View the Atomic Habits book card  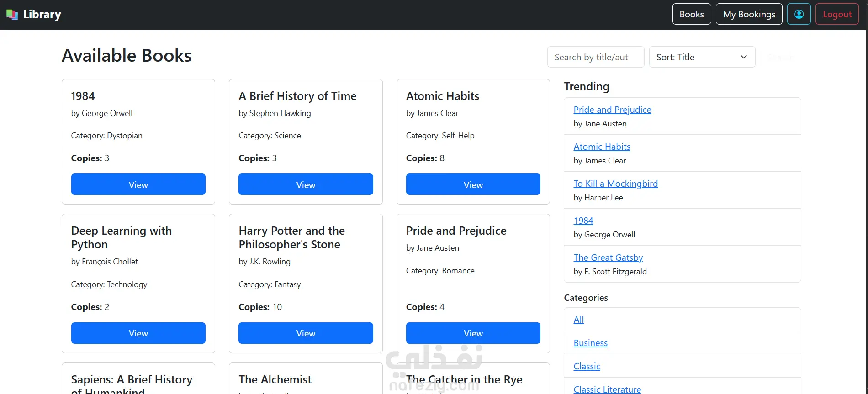point(473,184)
